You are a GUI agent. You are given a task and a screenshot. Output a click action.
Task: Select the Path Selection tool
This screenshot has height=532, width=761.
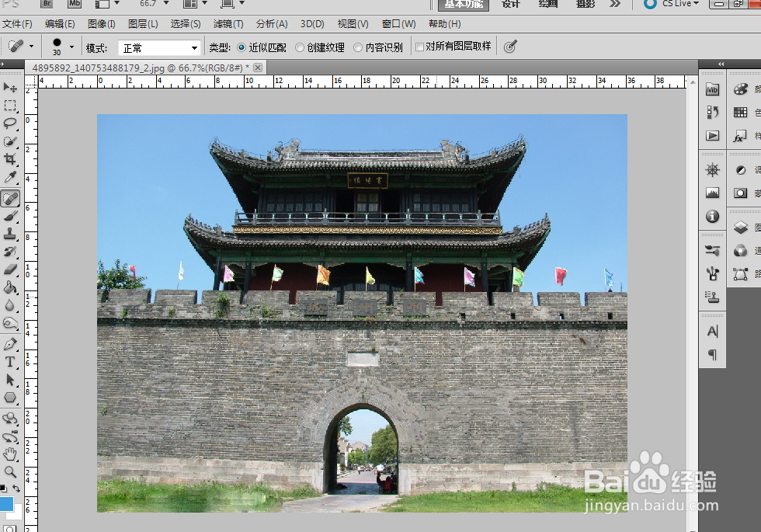coord(10,380)
